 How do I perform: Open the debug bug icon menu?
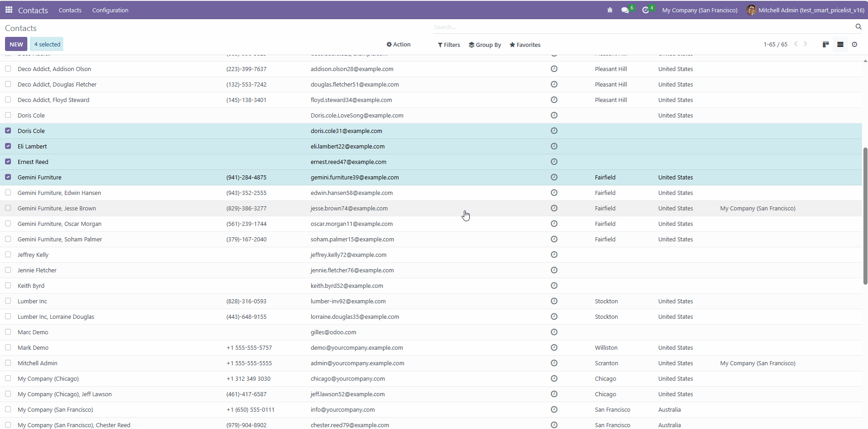610,10
